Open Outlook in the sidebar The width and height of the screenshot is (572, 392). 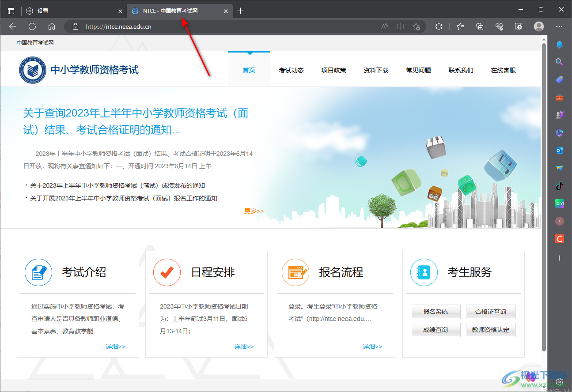[560, 151]
